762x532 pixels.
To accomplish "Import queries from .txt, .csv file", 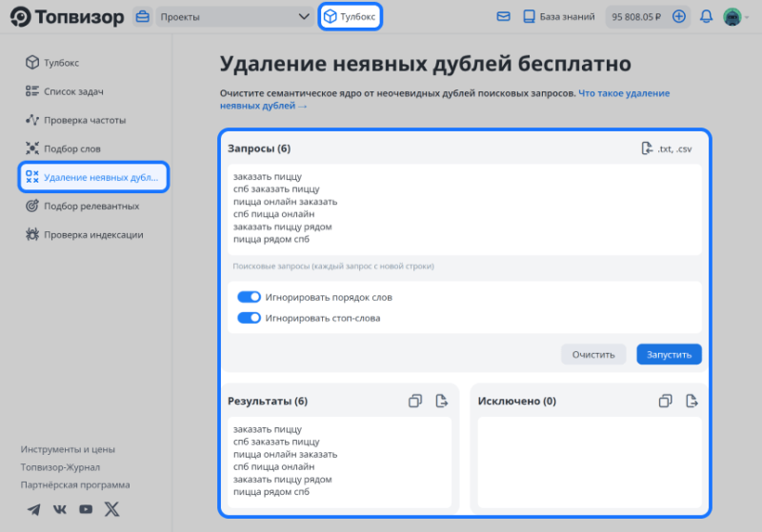I will click(666, 148).
